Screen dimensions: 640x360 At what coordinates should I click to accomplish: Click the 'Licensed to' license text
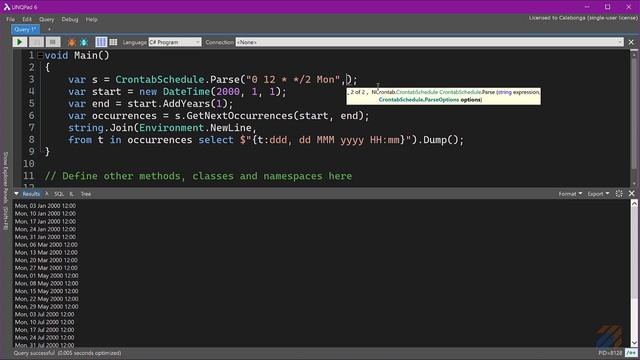point(583,18)
